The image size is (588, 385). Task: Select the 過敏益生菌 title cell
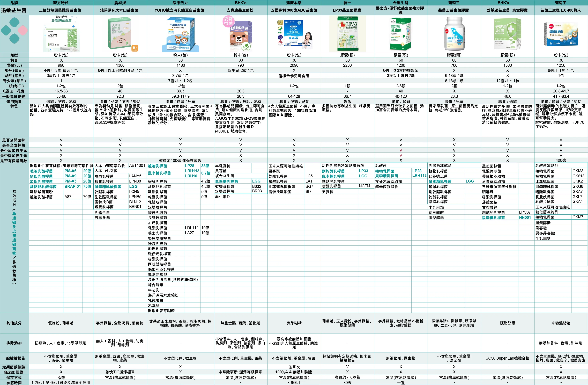click(x=14, y=10)
